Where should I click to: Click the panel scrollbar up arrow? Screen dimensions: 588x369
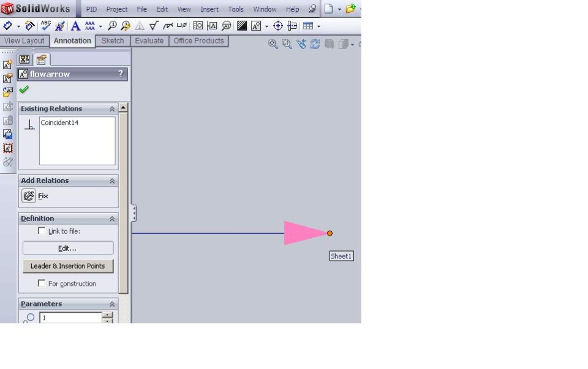tap(123, 108)
